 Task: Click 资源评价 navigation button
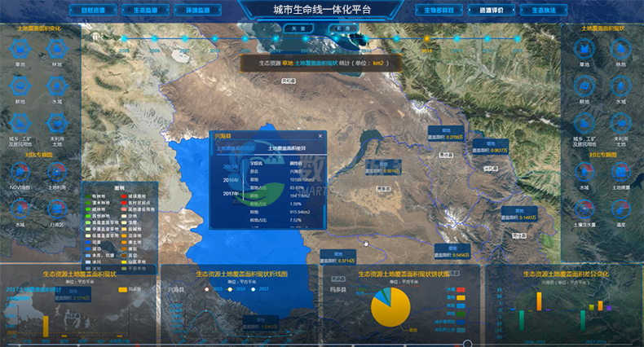[x=492, y=10]
